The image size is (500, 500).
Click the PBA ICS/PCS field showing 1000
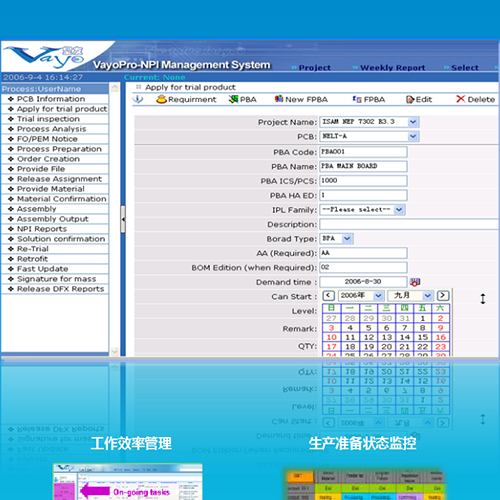tap(363, 181)
